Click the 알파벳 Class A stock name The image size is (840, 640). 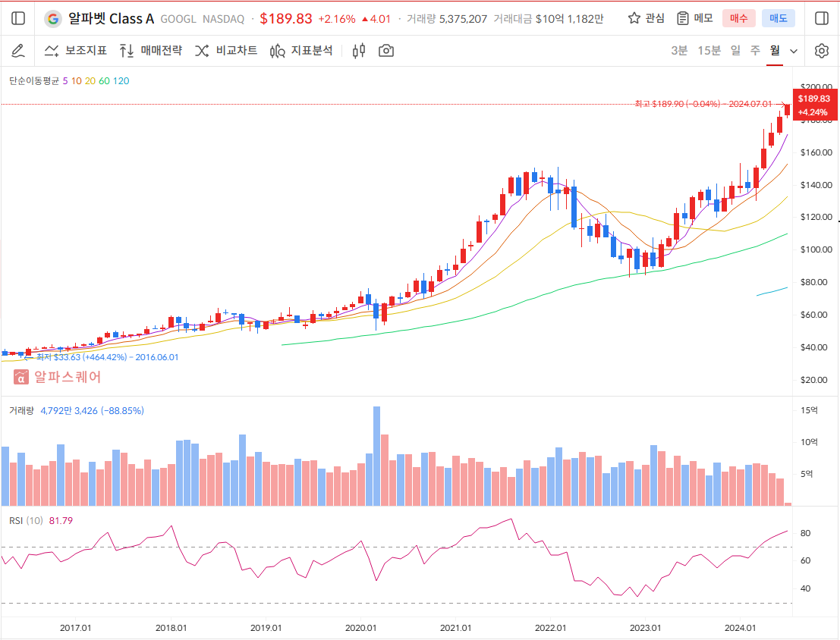click(x=111, y=19)
